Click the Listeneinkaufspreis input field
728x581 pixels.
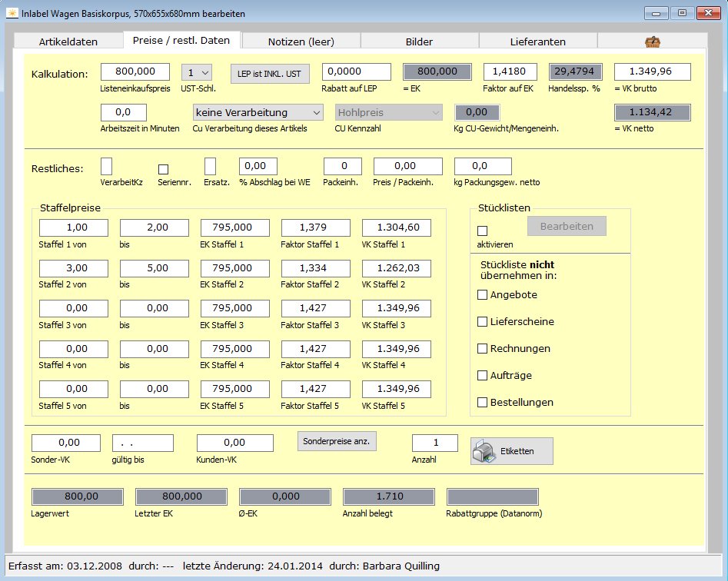(x=135, y=71)
